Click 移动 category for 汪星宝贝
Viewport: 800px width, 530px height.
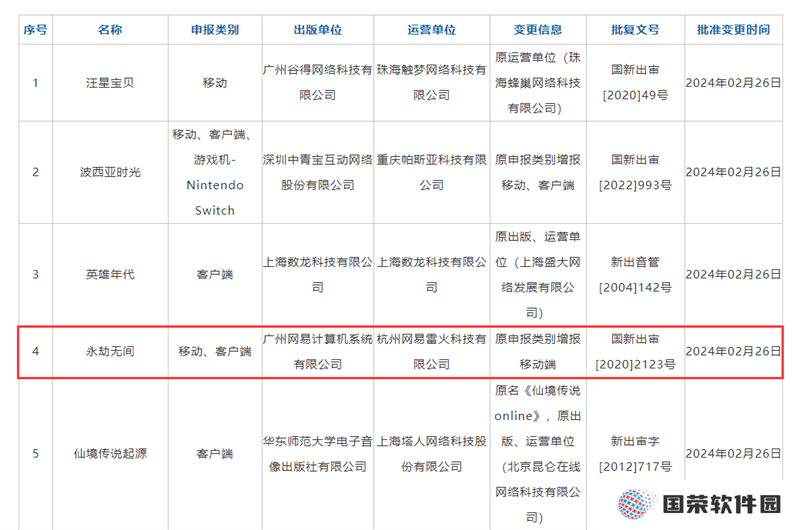[215, 83]
